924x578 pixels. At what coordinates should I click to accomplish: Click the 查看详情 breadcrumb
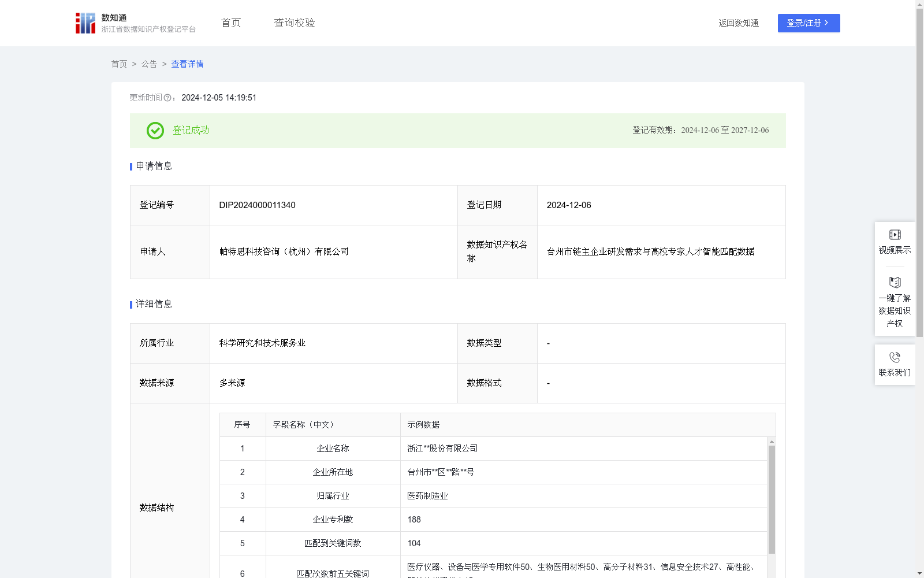[x=187, y=64]
